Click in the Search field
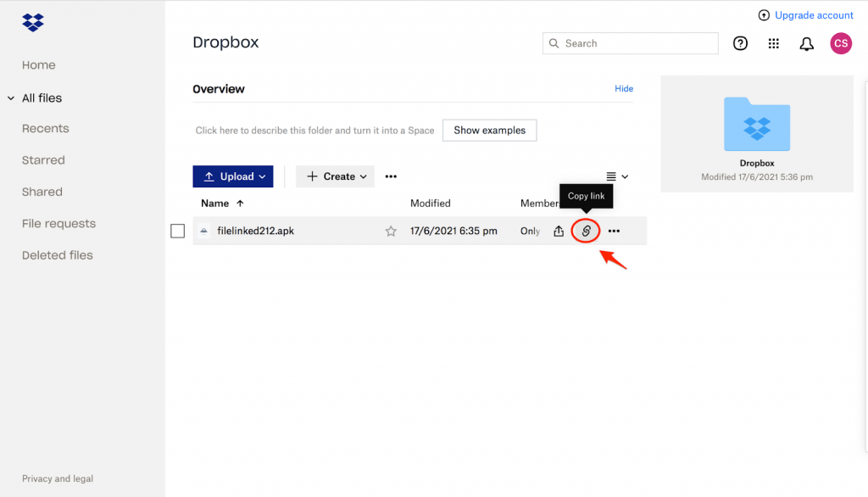Viewport: 868px width, 497px height. [x=631, y=43]
